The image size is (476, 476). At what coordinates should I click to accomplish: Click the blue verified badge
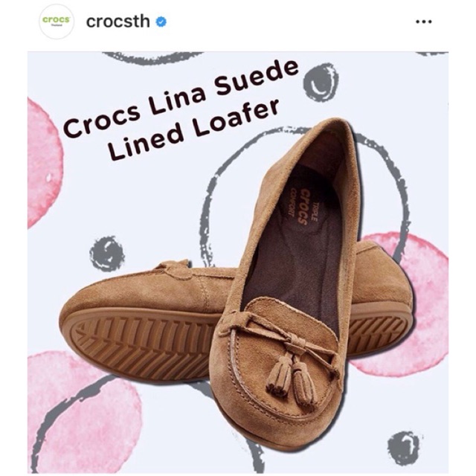pos(161,22)
